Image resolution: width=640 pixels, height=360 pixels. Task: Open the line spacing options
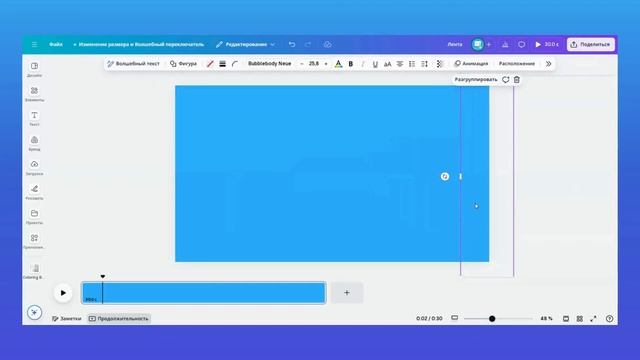point(424,64)
